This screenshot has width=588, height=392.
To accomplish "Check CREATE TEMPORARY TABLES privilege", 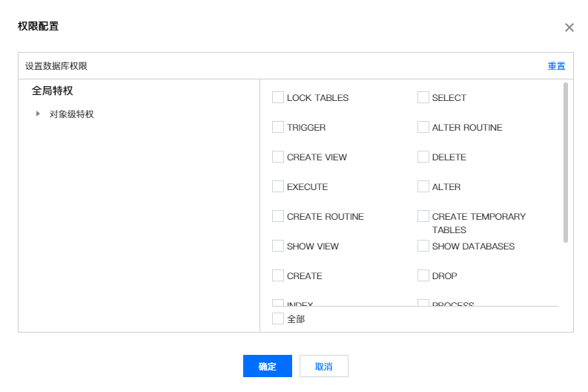I will [423, 216].
